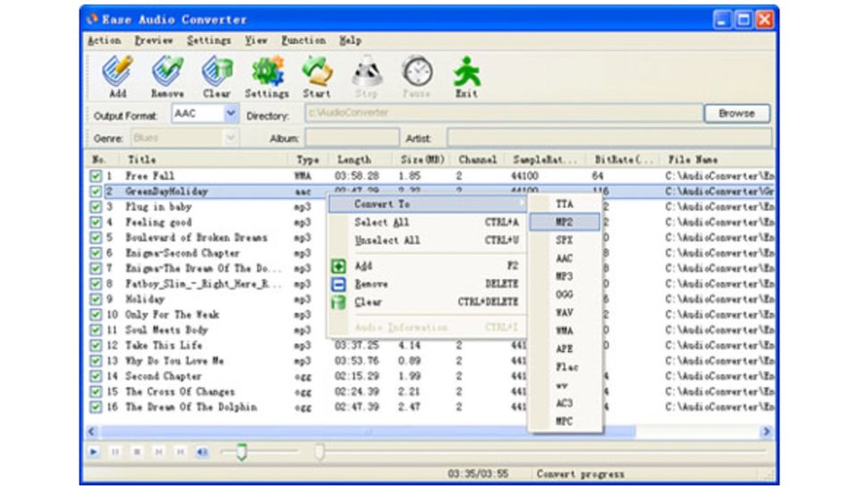This screenshot has height=489, width=868.
Task: Select WAV in Convert To submenu
Action: tap(565, 313)
